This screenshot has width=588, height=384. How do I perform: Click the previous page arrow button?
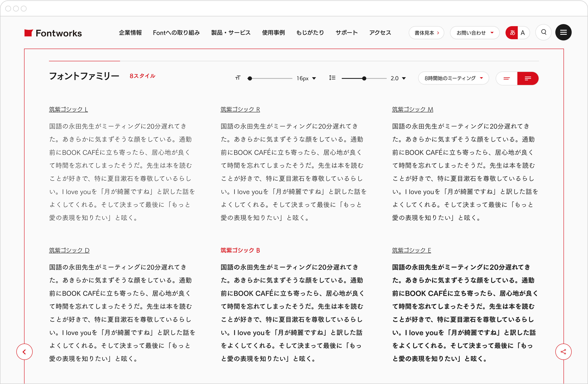pyautogui.click(x=24, y=352)
